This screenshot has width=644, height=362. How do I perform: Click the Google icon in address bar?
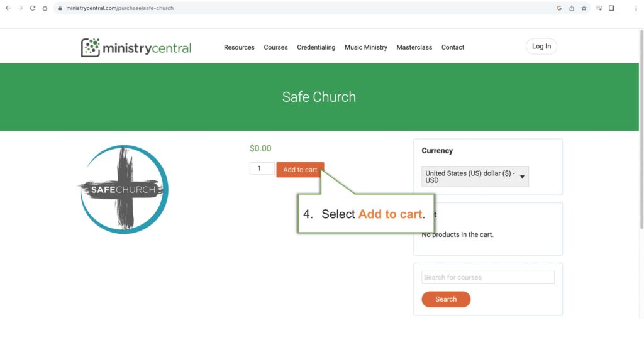[559, 8]
